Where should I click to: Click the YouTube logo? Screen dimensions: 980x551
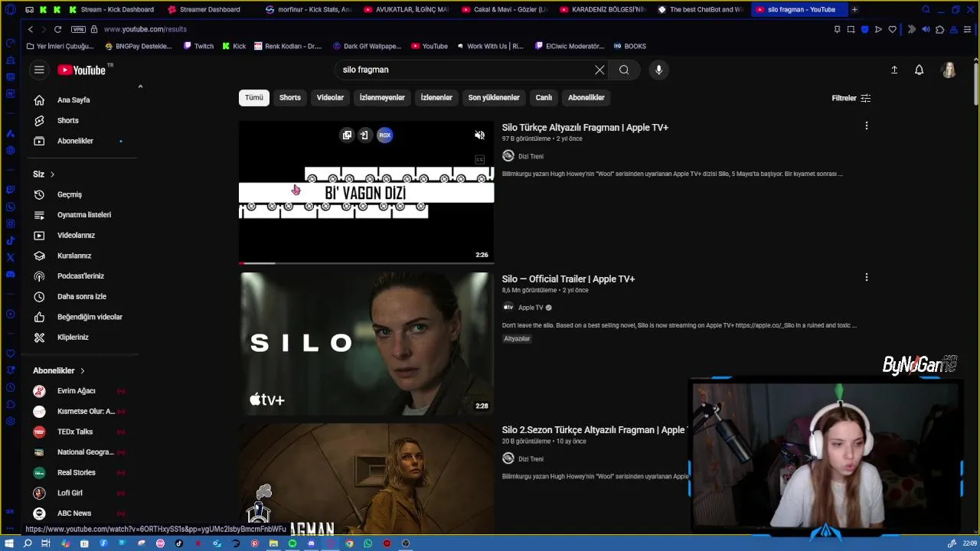click(83, 70)
